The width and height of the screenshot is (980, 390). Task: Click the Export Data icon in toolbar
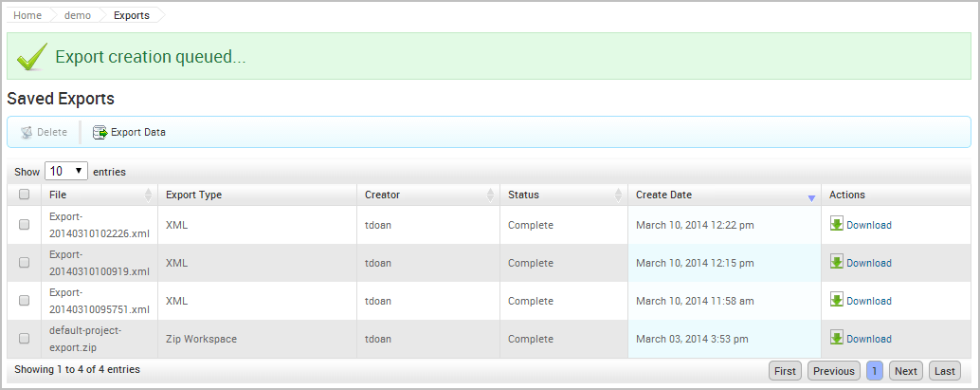(x=100, y=133)
